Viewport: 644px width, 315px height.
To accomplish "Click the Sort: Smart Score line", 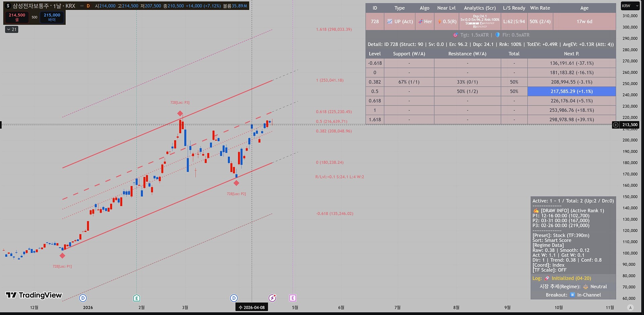I will [x=552, y=240].
